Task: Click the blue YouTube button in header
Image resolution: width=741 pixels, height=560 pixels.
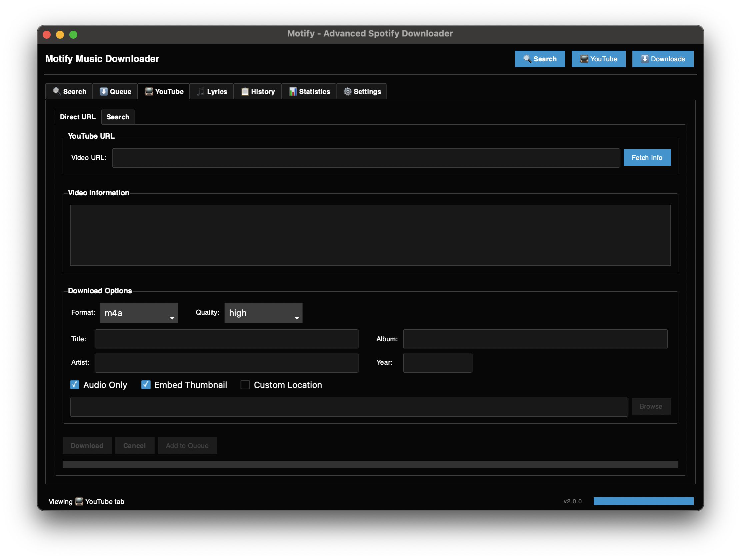Action: tap(598, 59)
